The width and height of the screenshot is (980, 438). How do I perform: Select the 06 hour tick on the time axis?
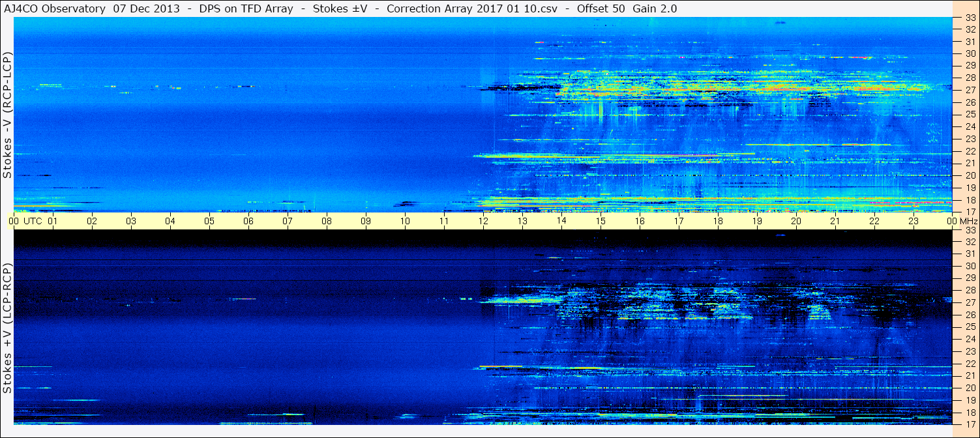pyautogui.click(x=248, y=221)
